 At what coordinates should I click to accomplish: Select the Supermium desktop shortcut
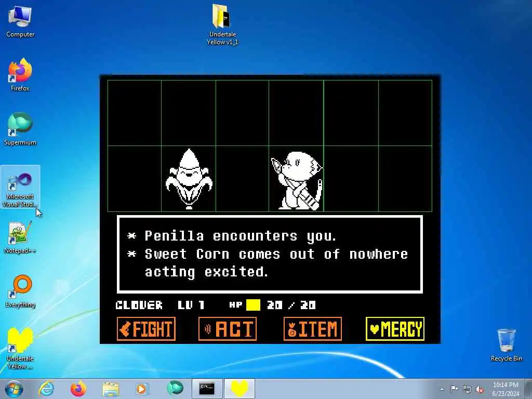[x=20, y=129]
